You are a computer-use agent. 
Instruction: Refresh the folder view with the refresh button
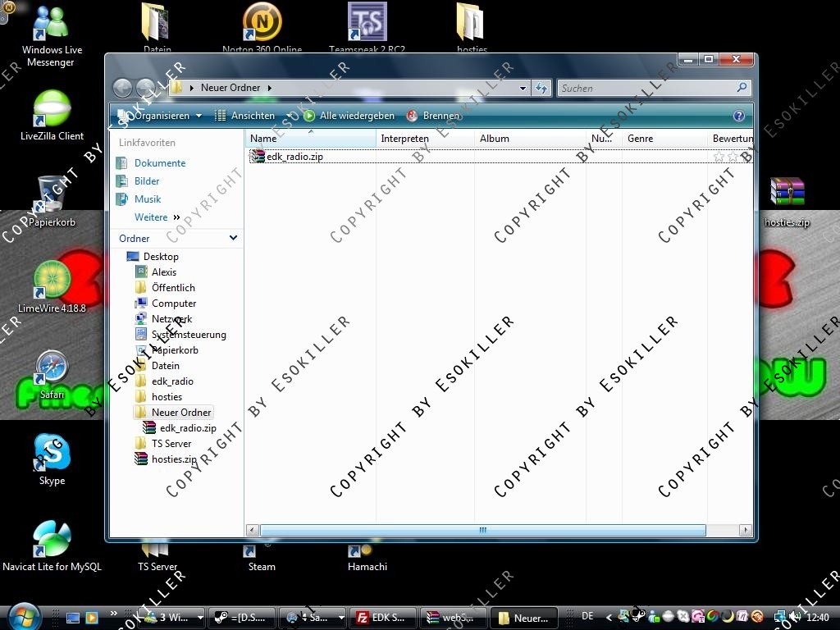click(x=541, y=88)
